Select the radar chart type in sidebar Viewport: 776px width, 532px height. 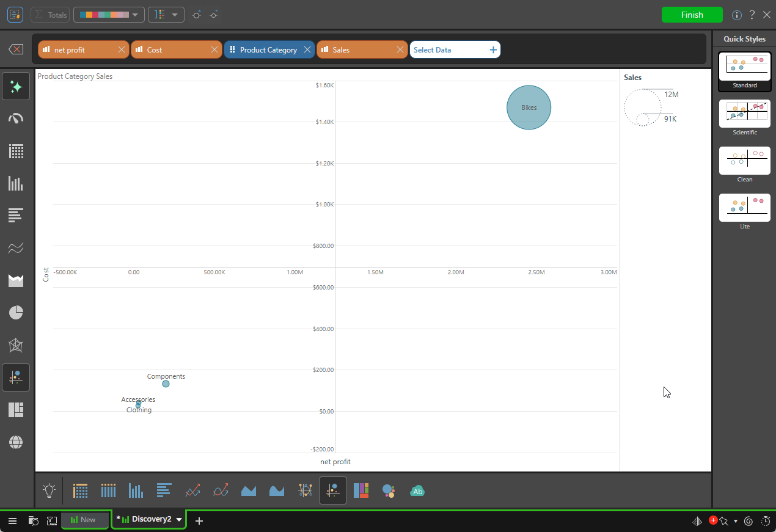pos(16,345)
